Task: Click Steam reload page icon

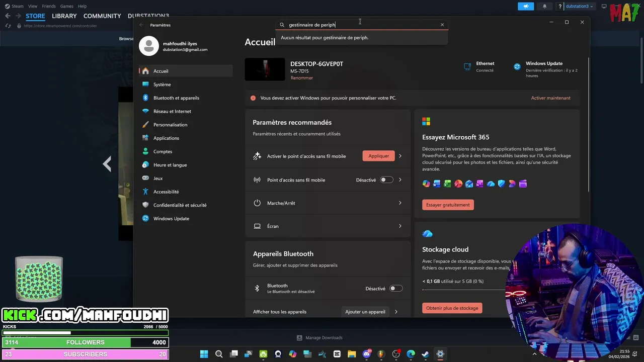Action: click(x=8, y=26)
